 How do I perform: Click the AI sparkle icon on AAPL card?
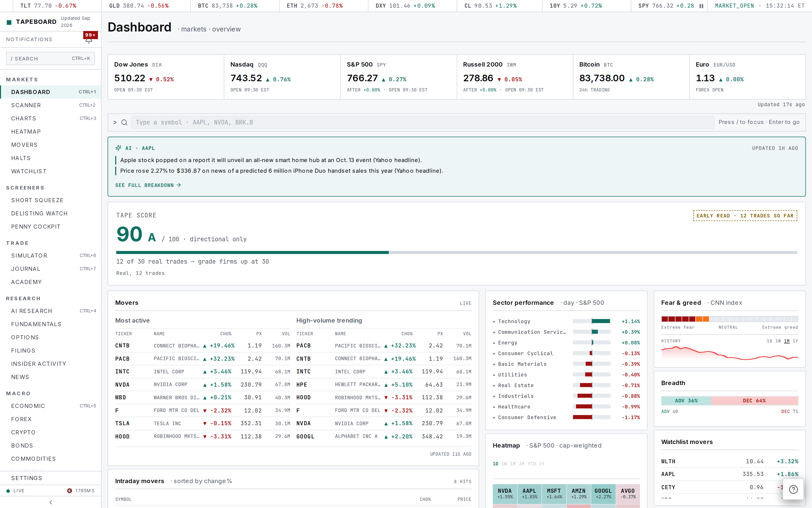point(118,148)
